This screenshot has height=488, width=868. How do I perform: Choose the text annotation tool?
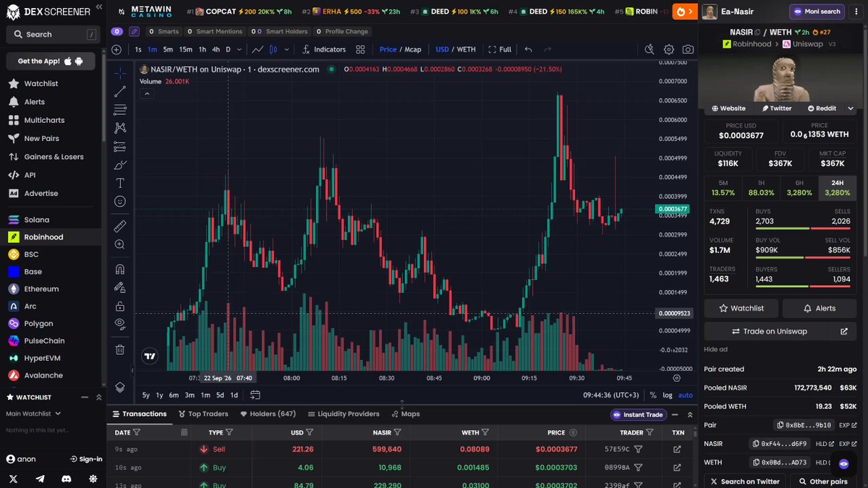[120, 183]
